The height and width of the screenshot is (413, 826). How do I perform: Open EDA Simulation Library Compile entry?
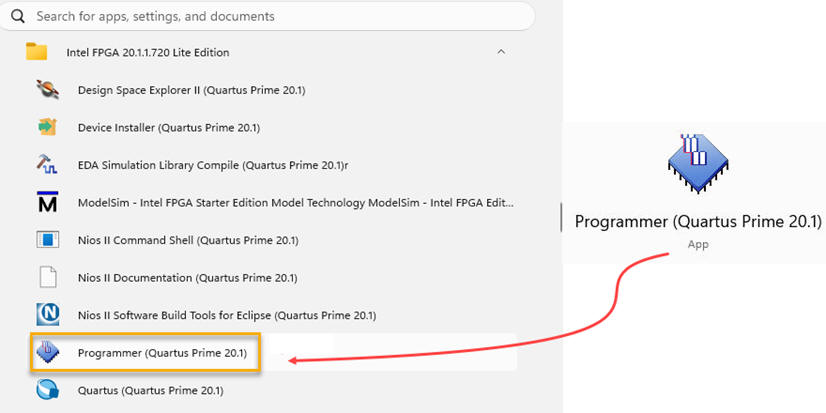point(213,165)
